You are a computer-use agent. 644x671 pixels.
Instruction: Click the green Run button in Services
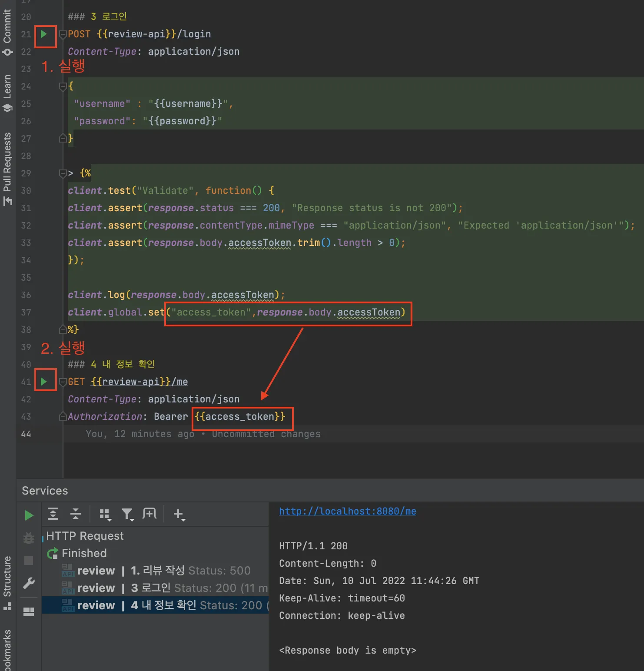pyautogui.click(x=29, y=515)
